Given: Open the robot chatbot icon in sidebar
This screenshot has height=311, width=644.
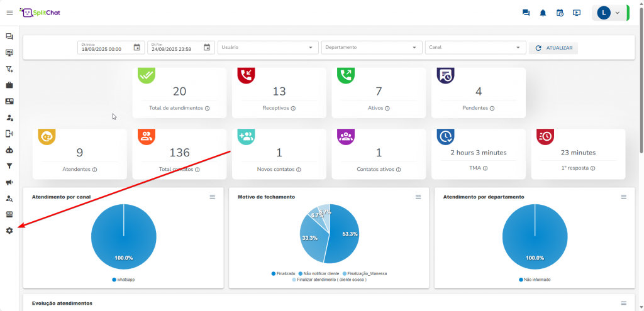Looking at the screenshot, I should (9, 150).
